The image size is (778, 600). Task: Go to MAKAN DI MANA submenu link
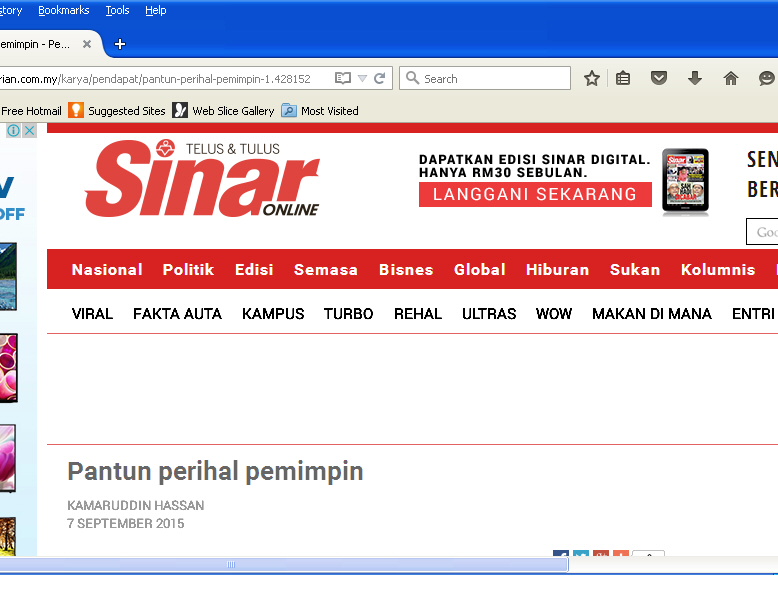[651, 314]
